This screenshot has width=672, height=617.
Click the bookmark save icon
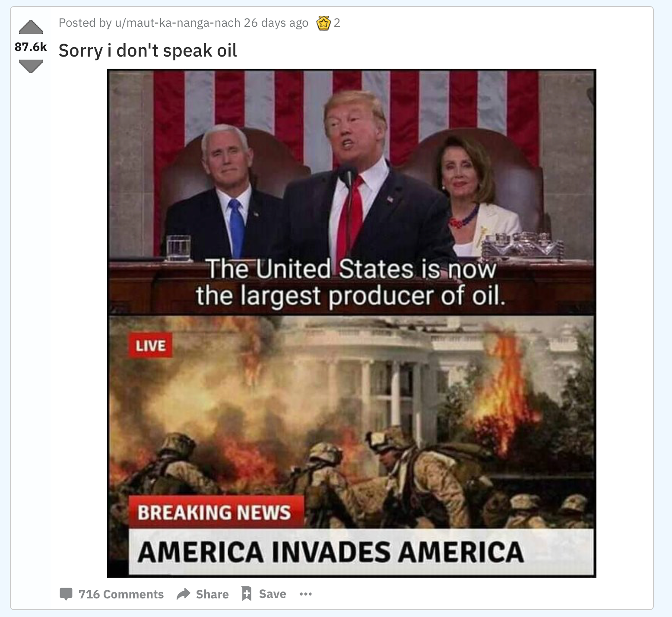(247, 594)
